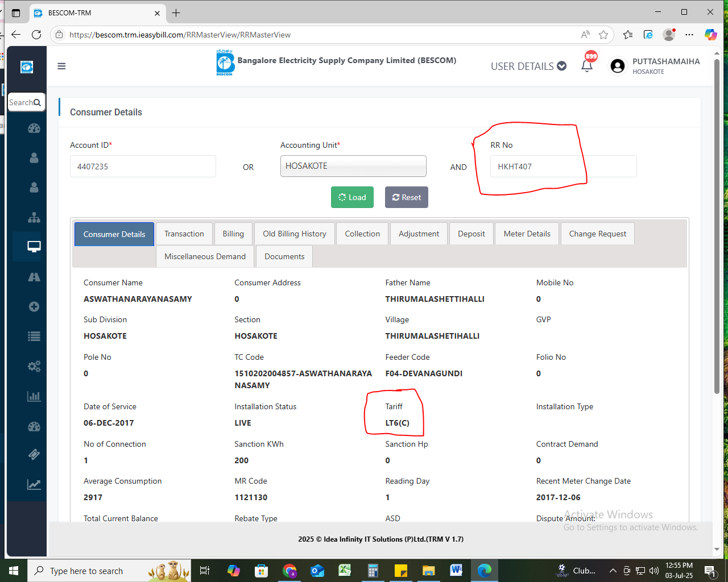This screenshot has height=582, width=728.
Task: Click the browser address bar URL
Action: (x=180, y=35)
